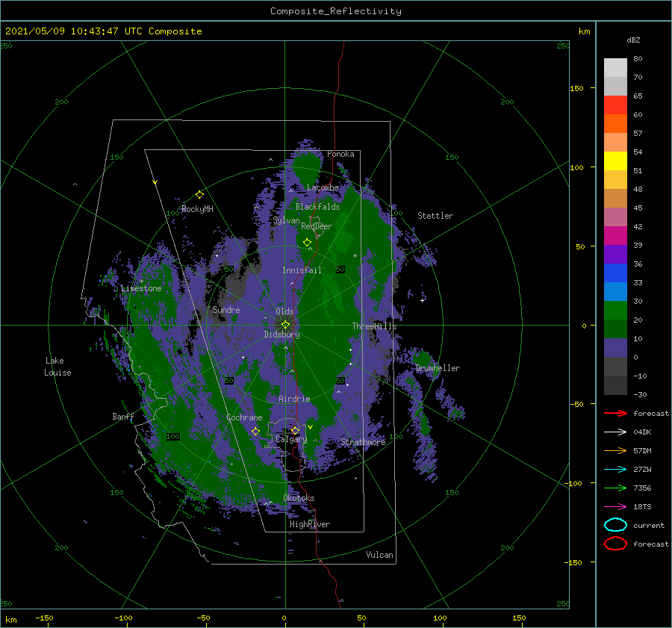Click the red forecast arrow in legend
This screenshot has height=628, width=672.
(x=615, y=413)
